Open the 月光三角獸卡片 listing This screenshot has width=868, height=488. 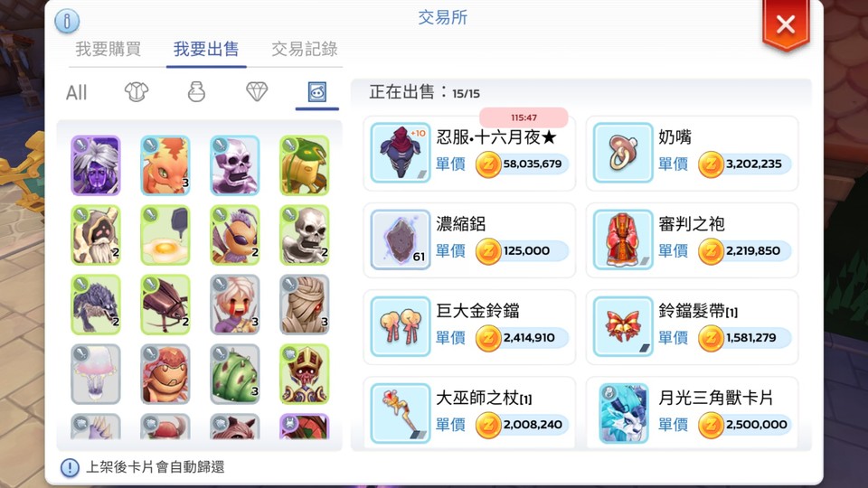pyautogui.click(x=692, y=413)
